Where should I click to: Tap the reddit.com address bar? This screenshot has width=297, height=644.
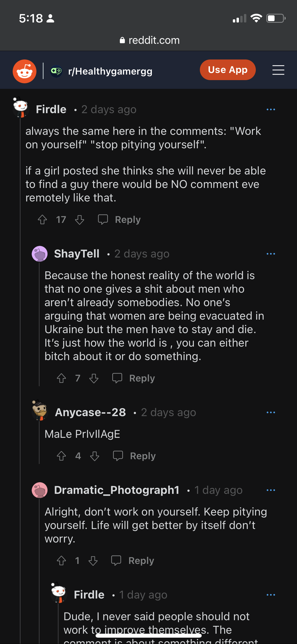pyautogui.click(x=149, y=40)
